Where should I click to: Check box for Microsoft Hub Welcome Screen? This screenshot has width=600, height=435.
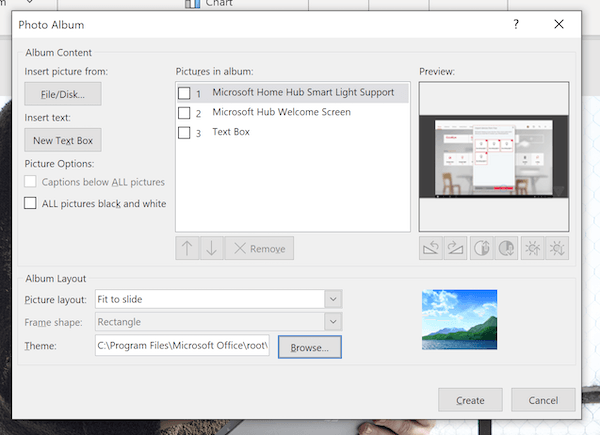184,112
